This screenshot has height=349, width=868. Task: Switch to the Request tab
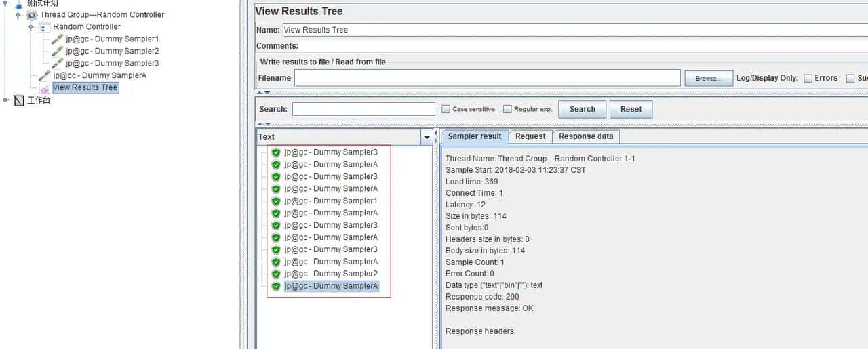coord(530,136)
